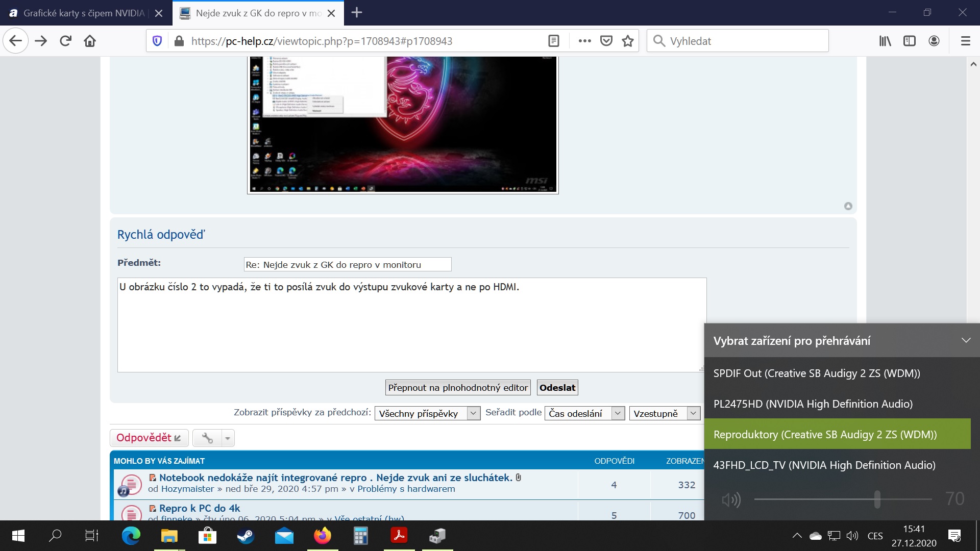Click Firefox reader view icon
Screen dimensions: 980x551
(x=554, y=41)
